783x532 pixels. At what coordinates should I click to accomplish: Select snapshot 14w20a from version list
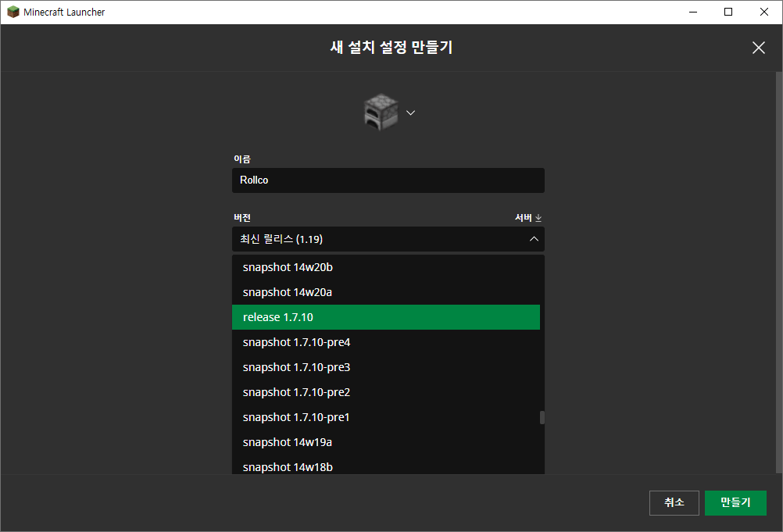[x=385, y=292]
